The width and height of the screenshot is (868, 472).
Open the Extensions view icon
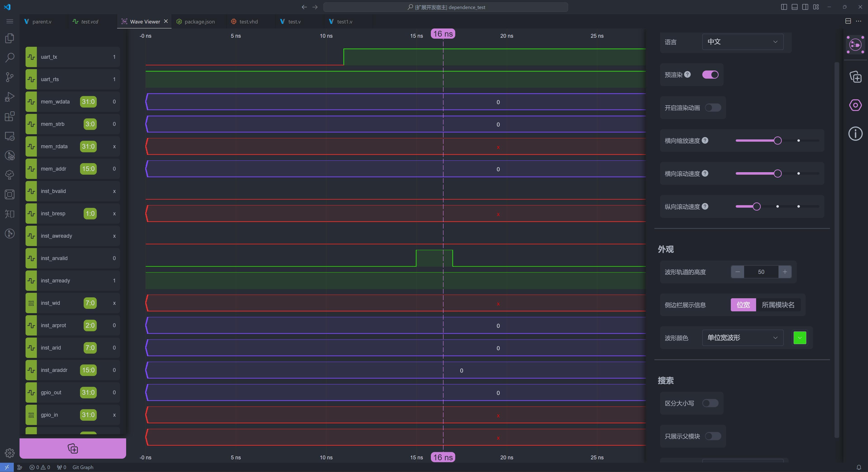click(9, 117)
